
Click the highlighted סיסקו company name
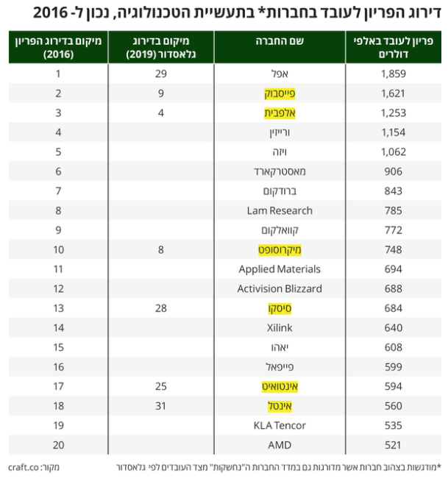(280, 308)
